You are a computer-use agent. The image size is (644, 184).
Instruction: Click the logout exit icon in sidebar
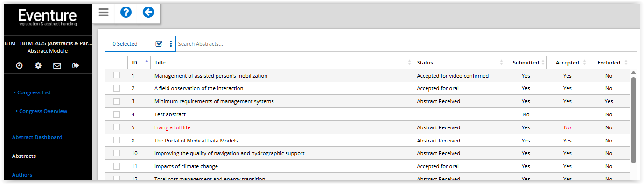coord(76,66)
